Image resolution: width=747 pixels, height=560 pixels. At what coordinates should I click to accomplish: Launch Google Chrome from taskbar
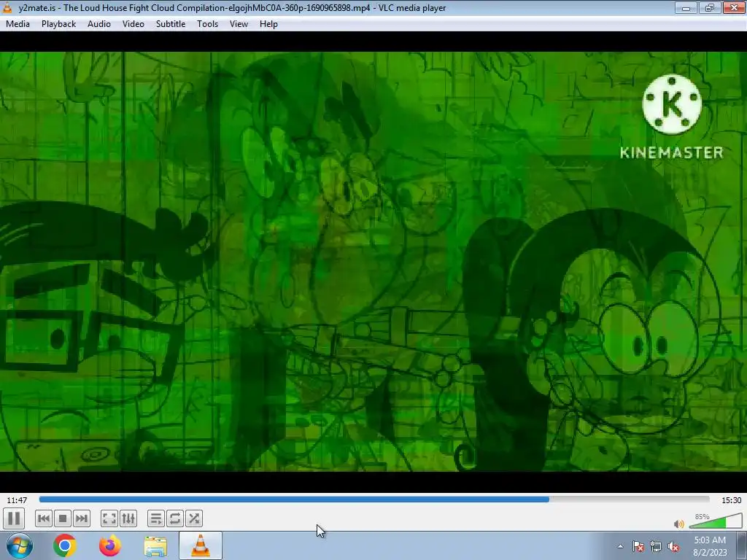65,545
